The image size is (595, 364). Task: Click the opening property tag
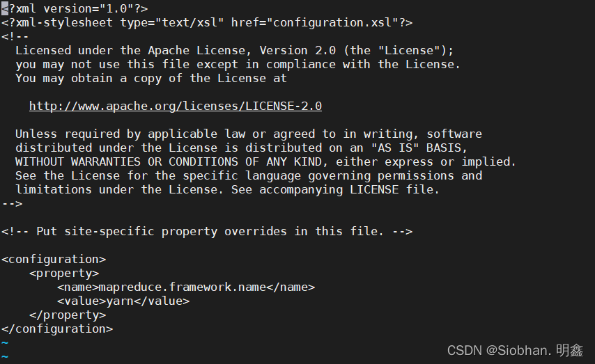pos(64,273)
